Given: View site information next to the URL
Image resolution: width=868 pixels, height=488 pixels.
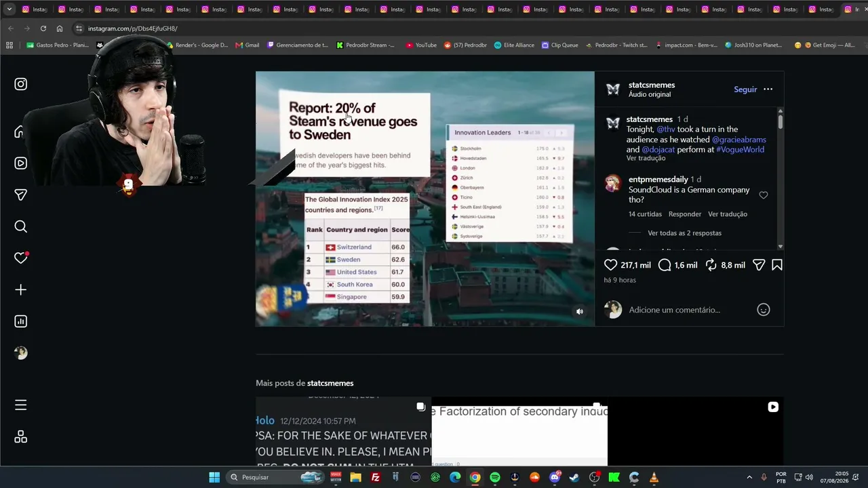Looking at the screenshot, I should click(x=79, y=28).
